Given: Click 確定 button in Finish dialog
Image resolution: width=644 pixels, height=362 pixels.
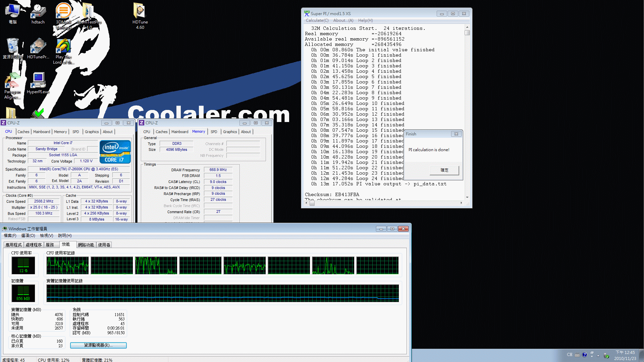Looking at the screenshot, I should click(444, 170).
